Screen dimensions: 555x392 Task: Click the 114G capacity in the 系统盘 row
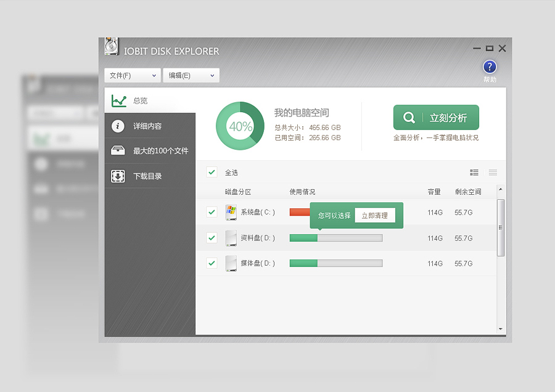[435, 213]
